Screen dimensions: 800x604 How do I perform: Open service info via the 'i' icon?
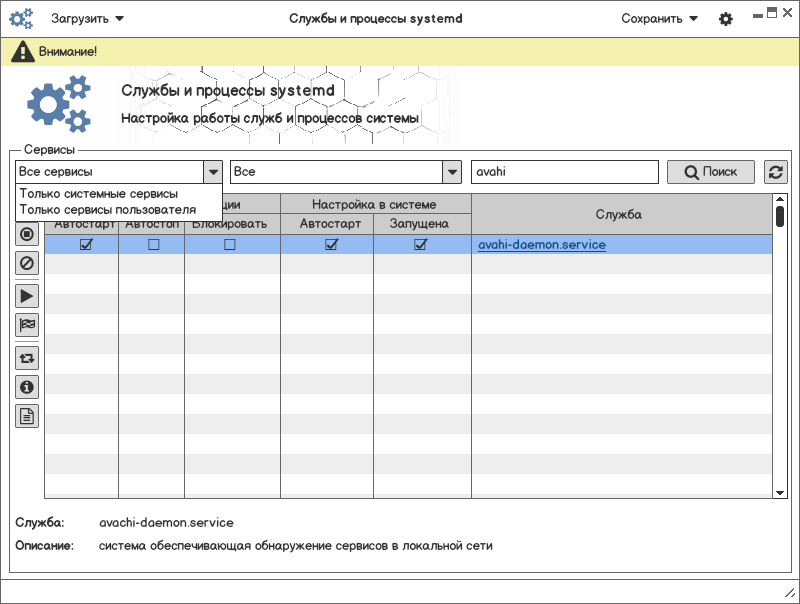click(x=27, y=387)
